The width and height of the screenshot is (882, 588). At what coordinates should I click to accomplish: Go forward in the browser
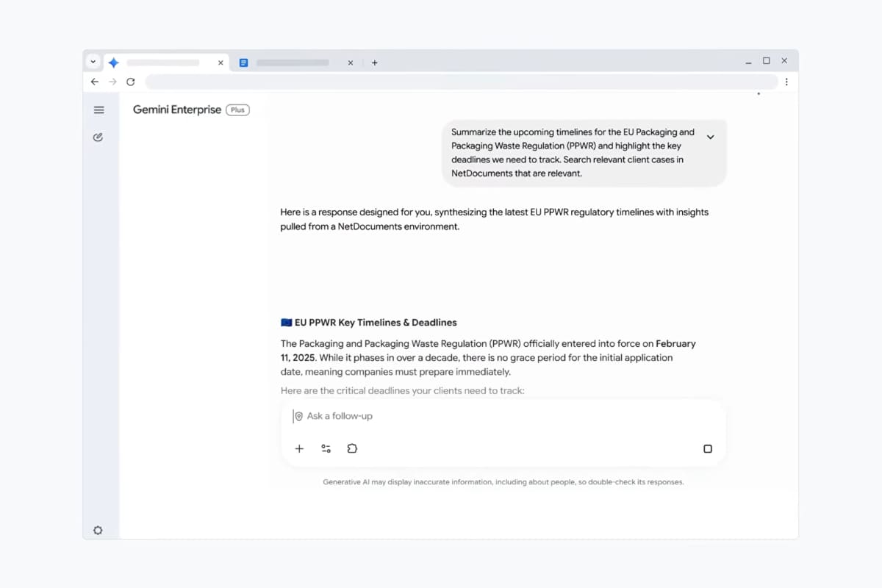[x=112, y=82]
